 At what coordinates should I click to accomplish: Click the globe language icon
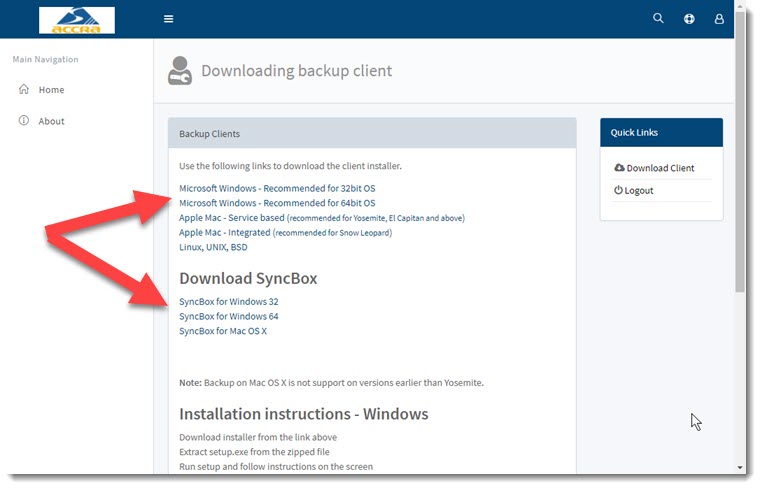pyautogui.click(x=689, y=19)
